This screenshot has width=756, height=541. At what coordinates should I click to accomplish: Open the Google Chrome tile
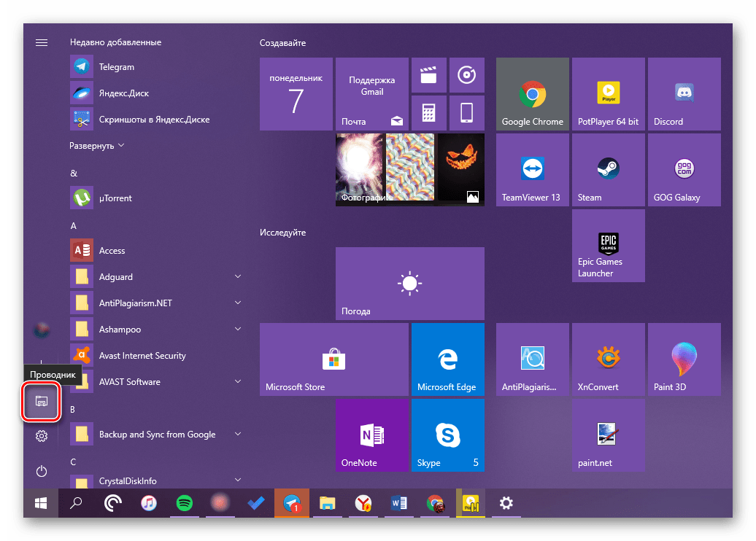[x=532, y=94]
